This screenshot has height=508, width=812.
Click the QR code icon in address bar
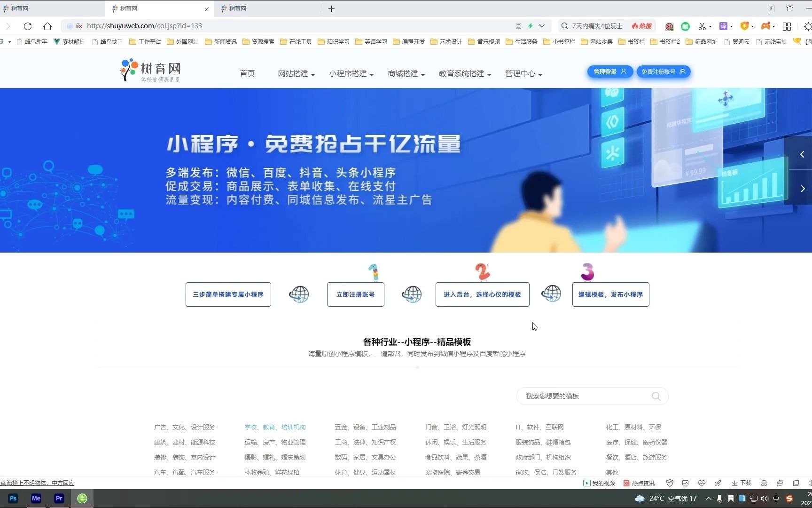(518, 26)
